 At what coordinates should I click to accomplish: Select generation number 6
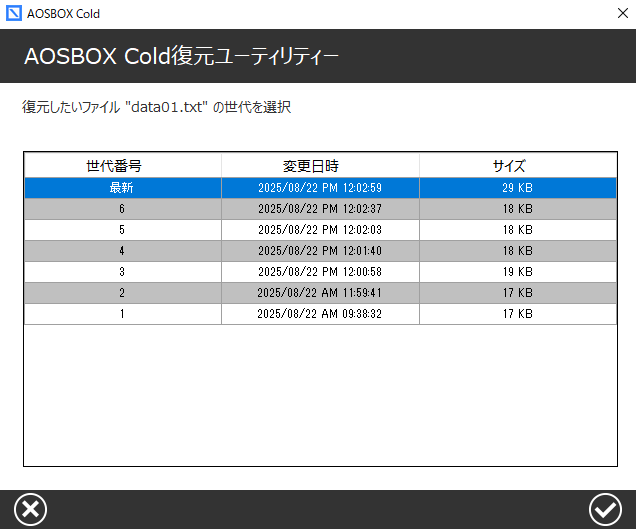coord(122,209)
